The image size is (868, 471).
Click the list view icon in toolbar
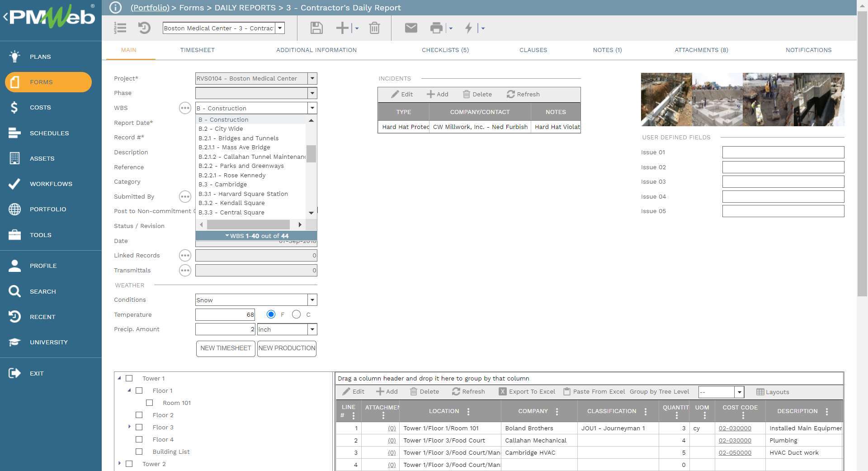click(x=120, y=28)
